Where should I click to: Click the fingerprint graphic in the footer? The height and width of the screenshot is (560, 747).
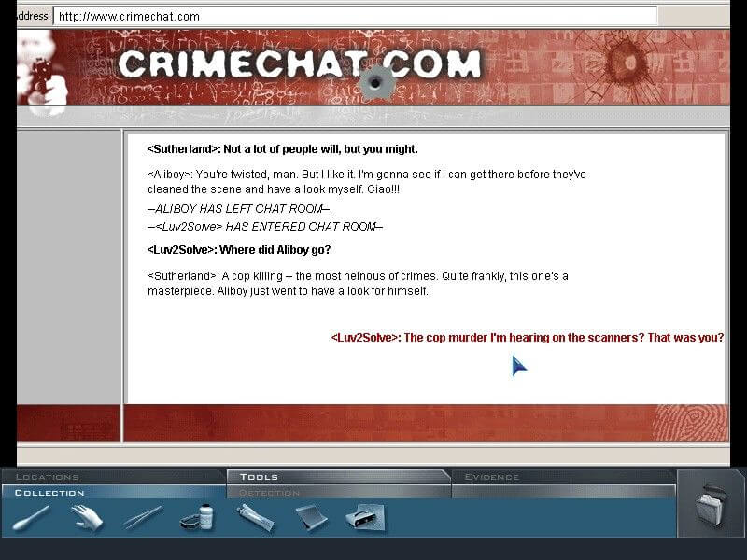coord(689,423)
